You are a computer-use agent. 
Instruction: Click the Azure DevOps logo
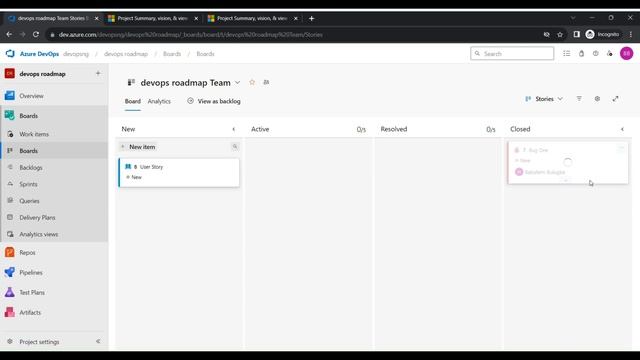click(10, 53)
